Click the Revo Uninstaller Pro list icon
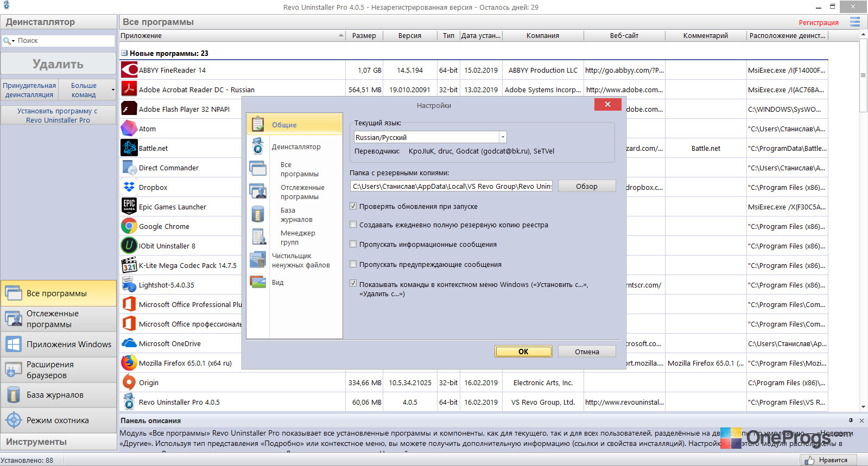The image size is (868, 466). [129, 402]
